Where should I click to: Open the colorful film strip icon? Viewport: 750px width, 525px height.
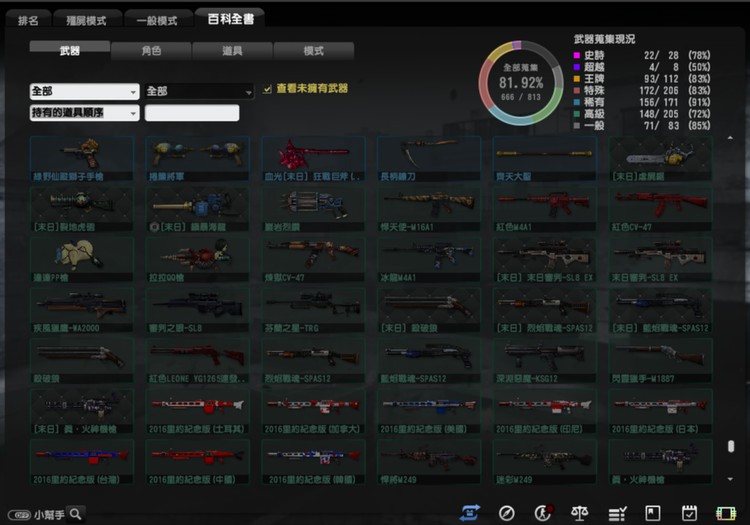click(x=726, y=514)
